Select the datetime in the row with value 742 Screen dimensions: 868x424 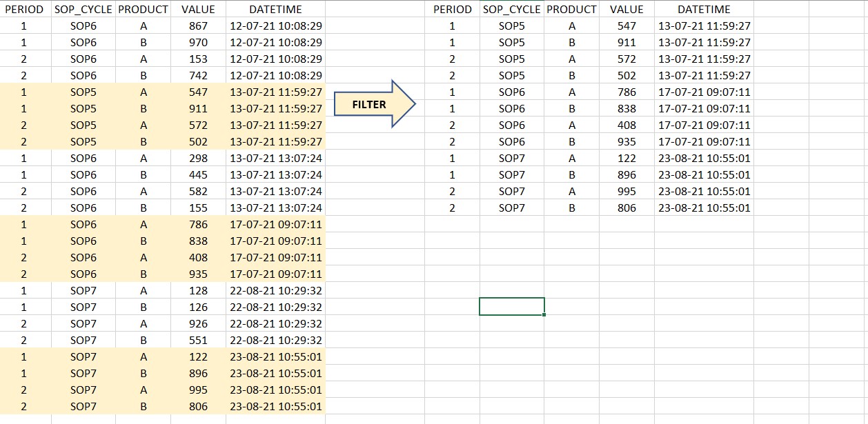[275, 75]
